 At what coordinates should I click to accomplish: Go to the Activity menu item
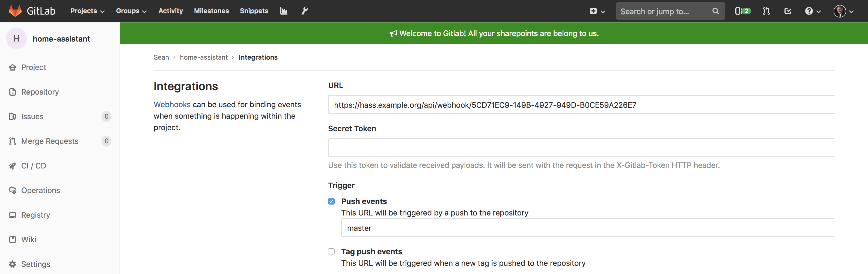(171, 11)
